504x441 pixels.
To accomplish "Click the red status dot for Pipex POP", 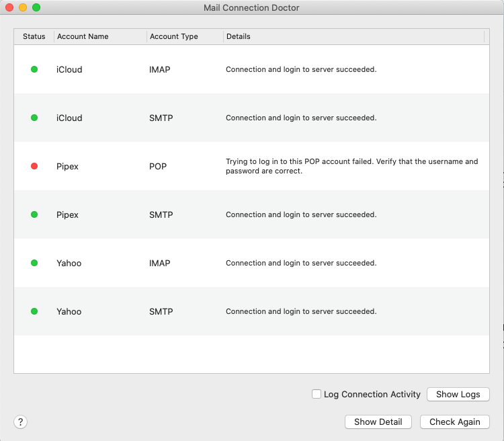I will [x=34, y=166].
